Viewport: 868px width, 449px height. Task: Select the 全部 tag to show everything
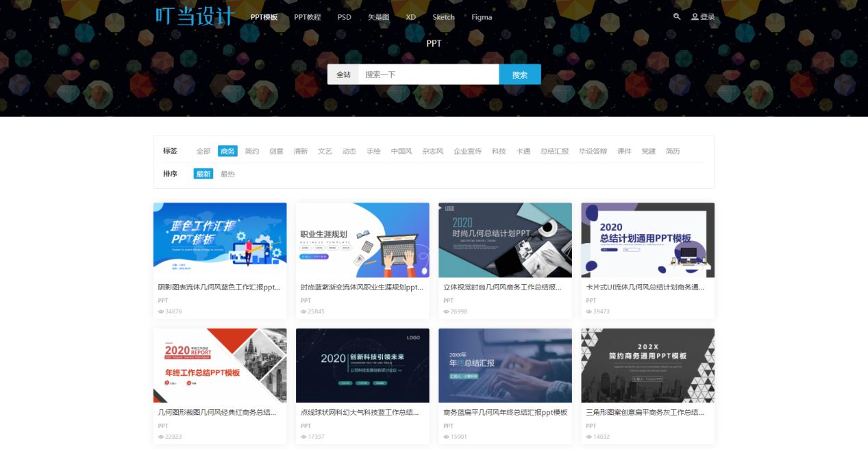click(x=202, y=151)
